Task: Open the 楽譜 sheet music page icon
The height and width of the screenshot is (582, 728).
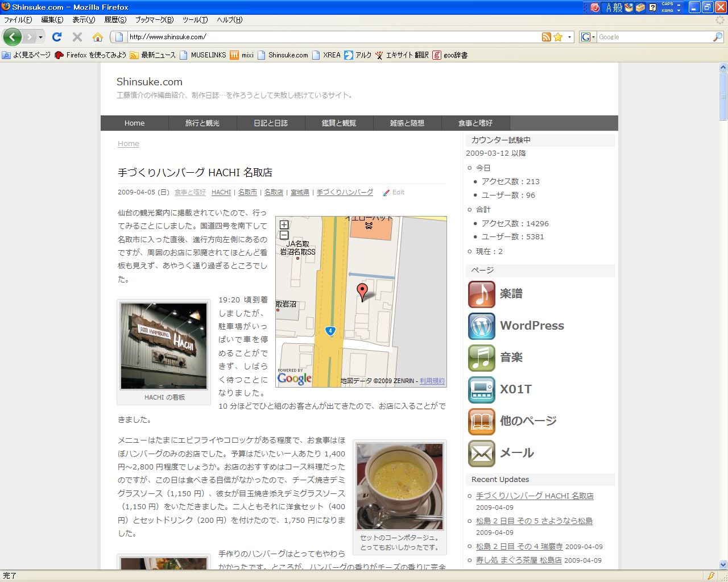Action: (481, 294)
